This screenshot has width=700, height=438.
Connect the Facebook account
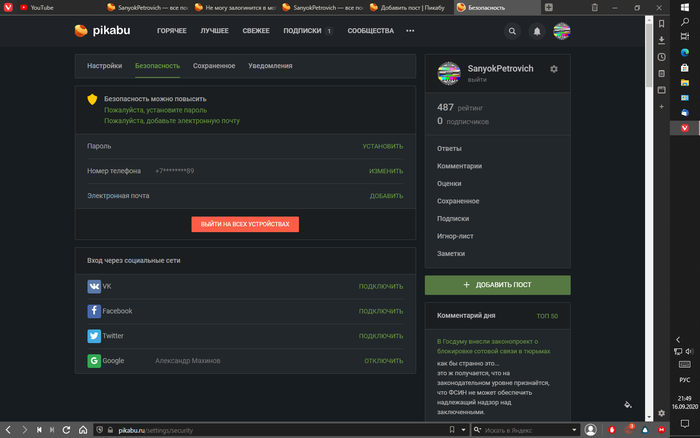380,311
